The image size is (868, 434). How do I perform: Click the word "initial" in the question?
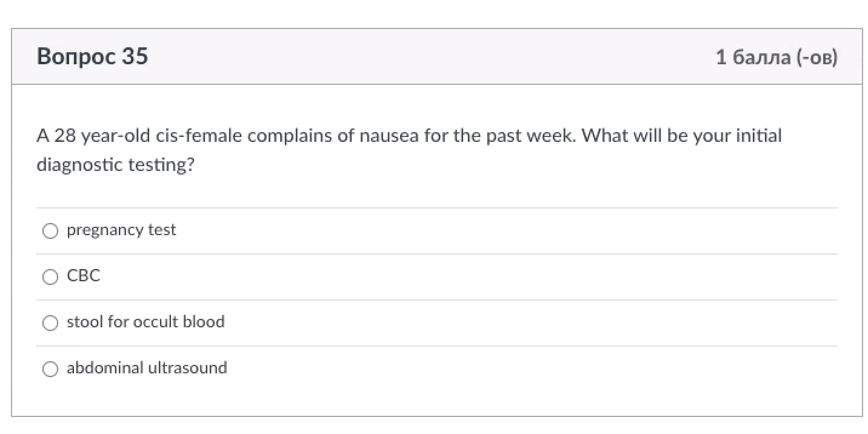coord(758,135)
